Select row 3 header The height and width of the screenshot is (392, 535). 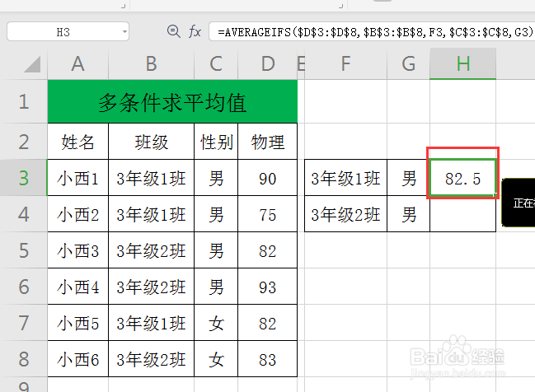pos(24,178)
